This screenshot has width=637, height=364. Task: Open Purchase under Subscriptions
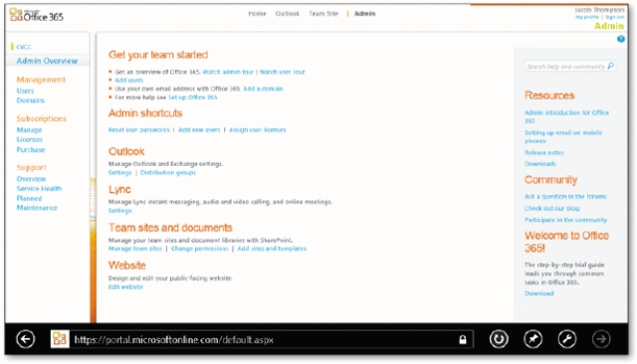31,149
